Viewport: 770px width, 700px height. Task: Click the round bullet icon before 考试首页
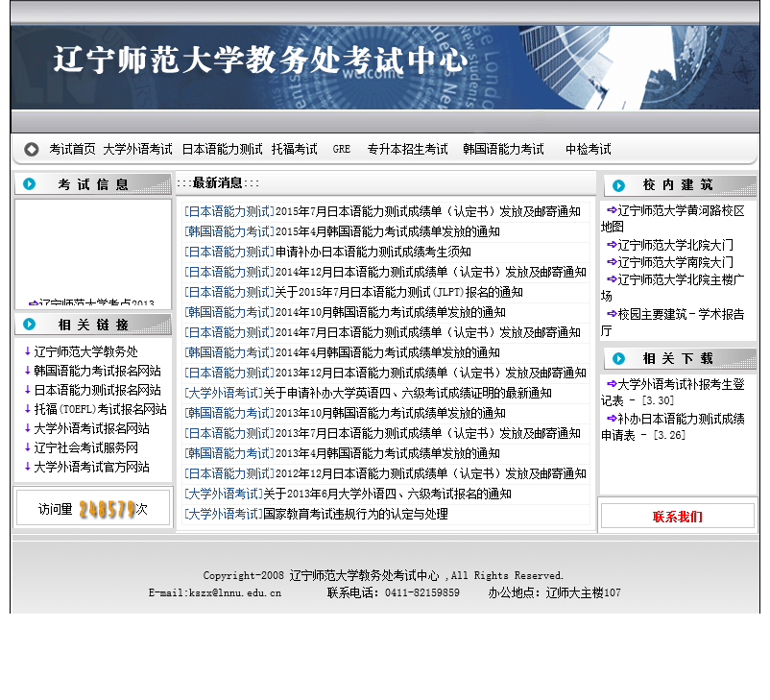pyautogui.click(x=32, y=149)
